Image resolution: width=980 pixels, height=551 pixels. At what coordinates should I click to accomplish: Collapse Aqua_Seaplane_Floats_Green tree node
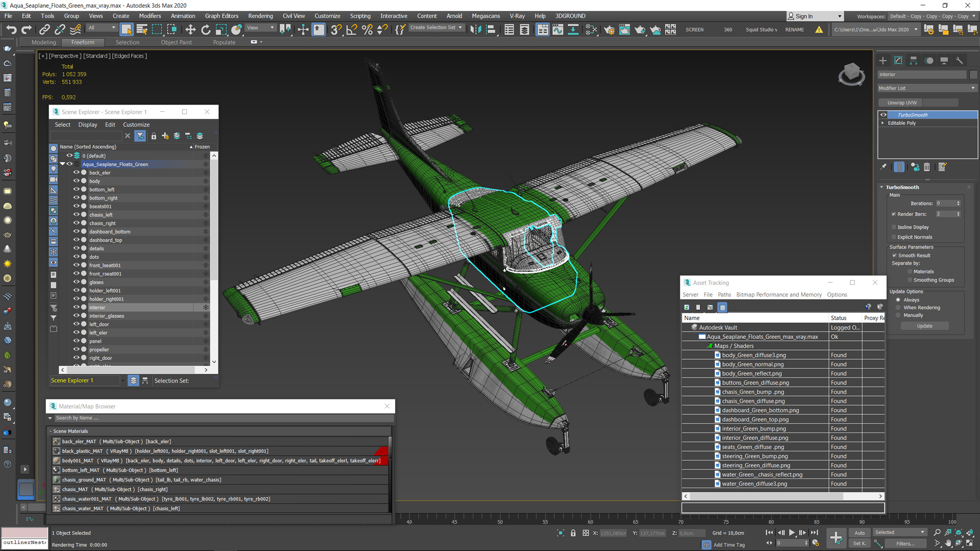pos(62,164)
